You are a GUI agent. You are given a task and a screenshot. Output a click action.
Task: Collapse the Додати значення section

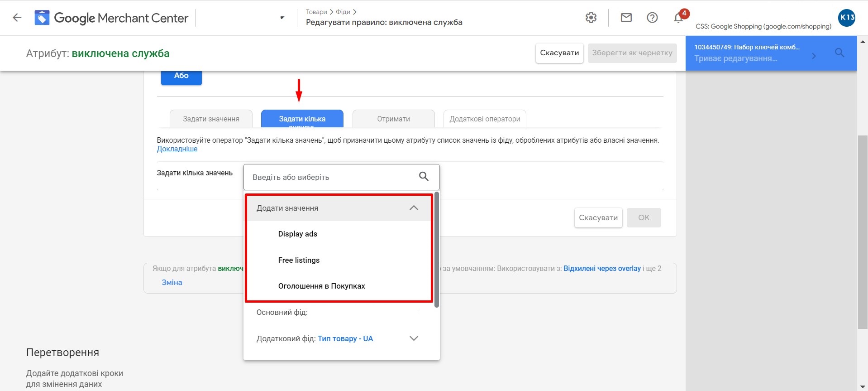(x=339, y=208)
